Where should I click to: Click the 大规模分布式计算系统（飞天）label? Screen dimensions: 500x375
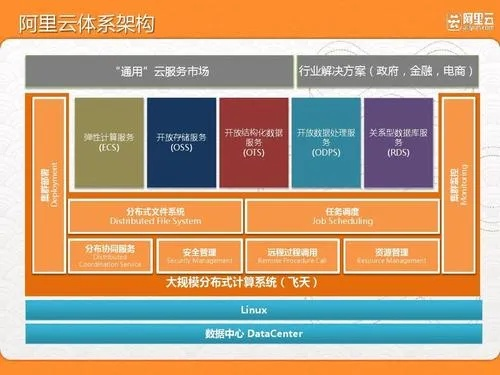[x=242, y=283]
